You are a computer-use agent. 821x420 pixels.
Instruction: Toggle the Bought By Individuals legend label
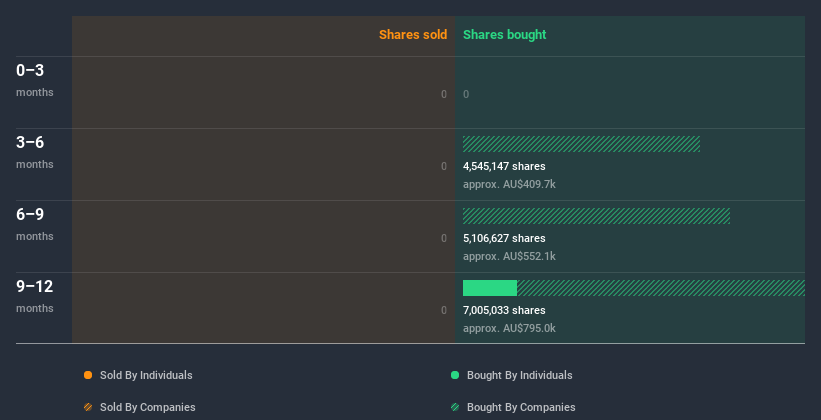519,375
